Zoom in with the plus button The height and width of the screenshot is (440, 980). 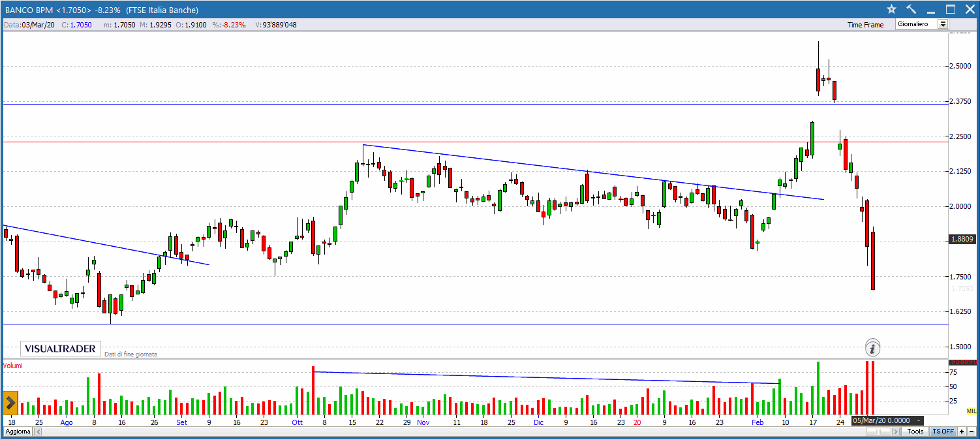(962, 432)
